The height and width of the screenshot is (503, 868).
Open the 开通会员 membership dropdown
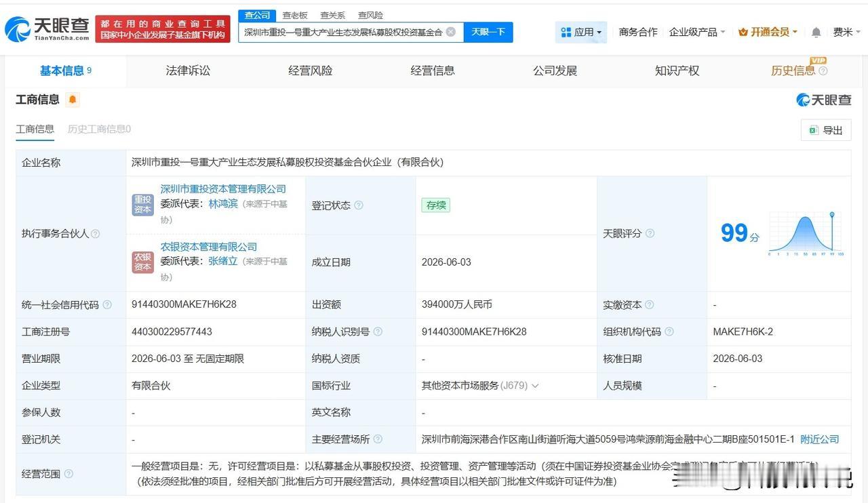(768, 32)
